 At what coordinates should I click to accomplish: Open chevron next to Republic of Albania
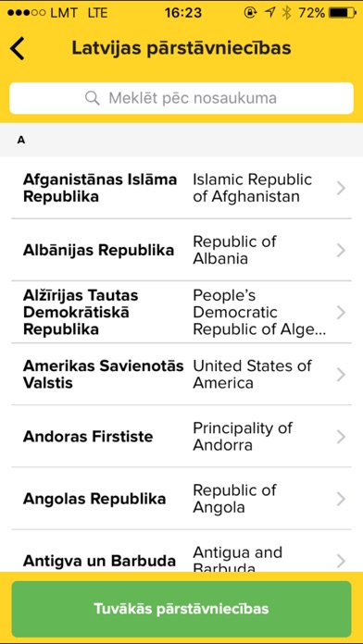pos(341,251)
